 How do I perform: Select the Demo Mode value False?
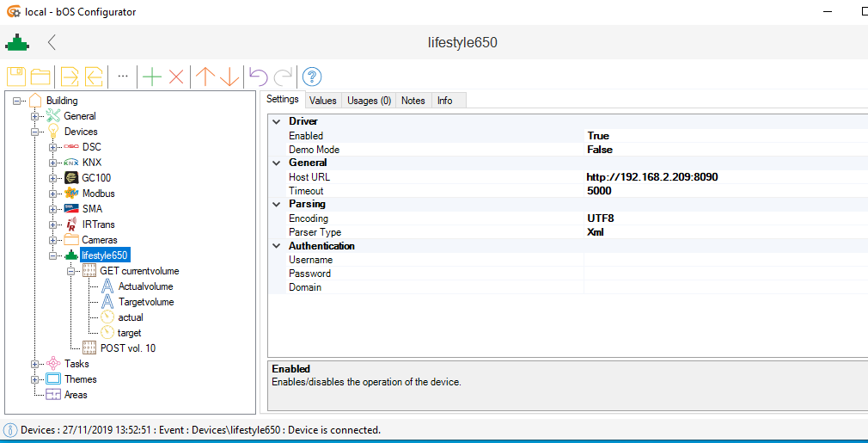point(600,150)
